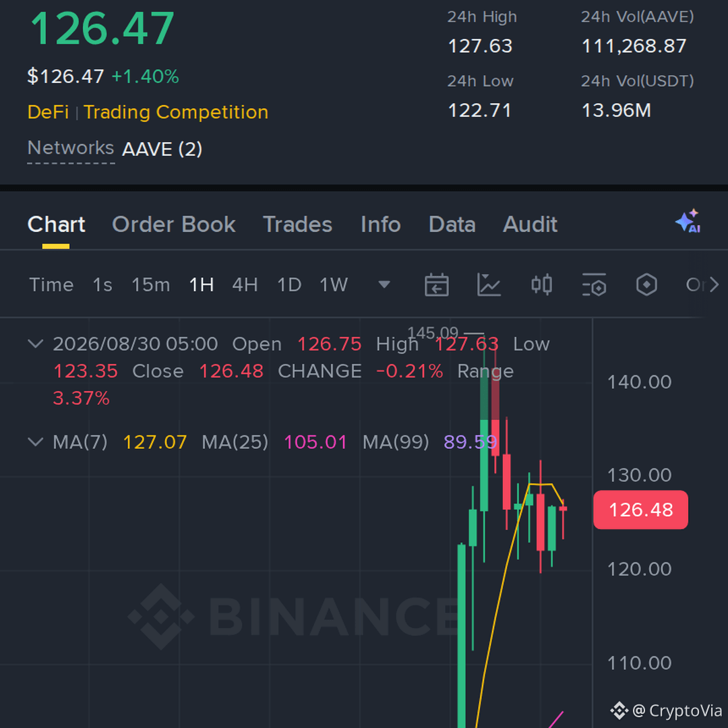Collapse the MA indicator chevron
This screenshot has width=728, height=728.
pyautogui.click(x=35, y=442)
